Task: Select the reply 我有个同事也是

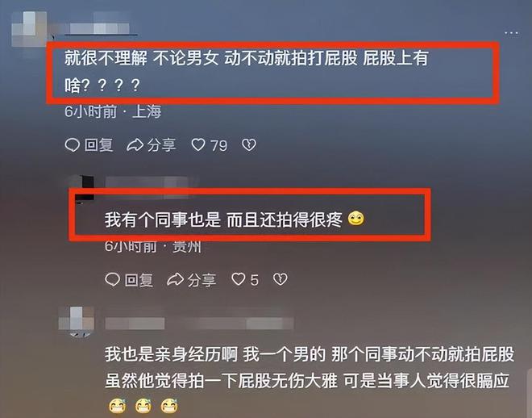Action: click(x=235, y=219)
